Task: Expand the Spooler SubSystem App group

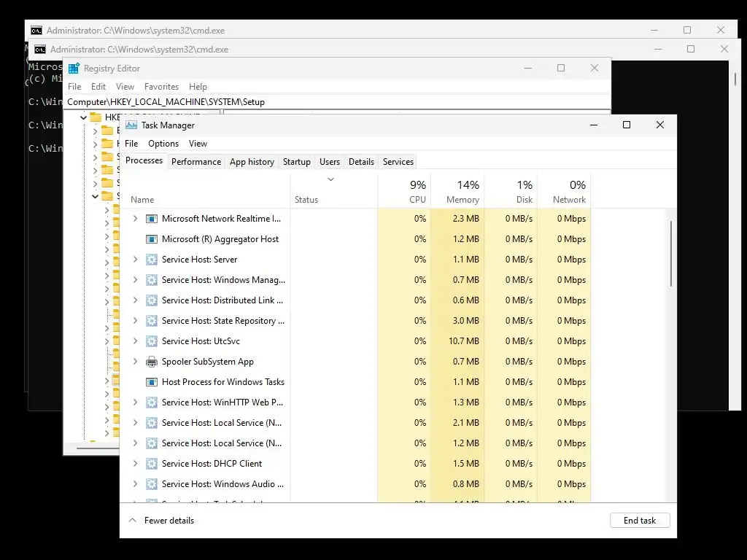Action: [135, 362]
